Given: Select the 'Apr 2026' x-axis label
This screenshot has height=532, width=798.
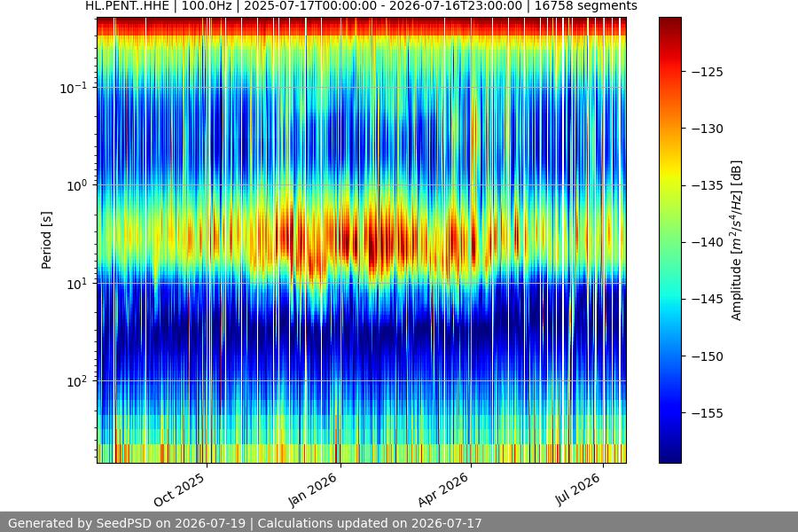Looking at the screenshot, I should [442, 489].
